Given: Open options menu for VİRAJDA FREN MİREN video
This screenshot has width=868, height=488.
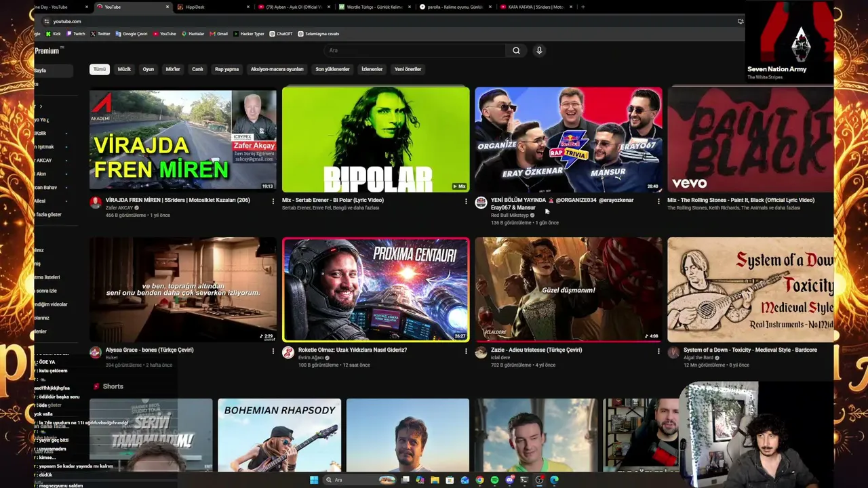Looking at the screenshot, I should tap(273, 201).
